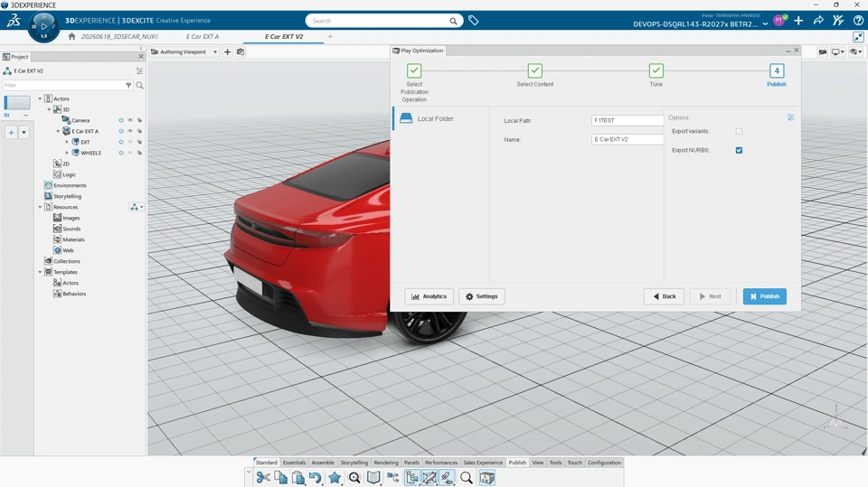868x487 pixels.
Task: Toggle visibility eye for Camera actor
Action: (130, 120)
